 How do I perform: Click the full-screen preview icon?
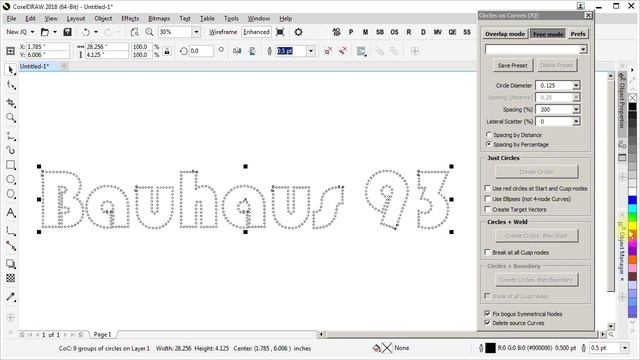point(280,32)
